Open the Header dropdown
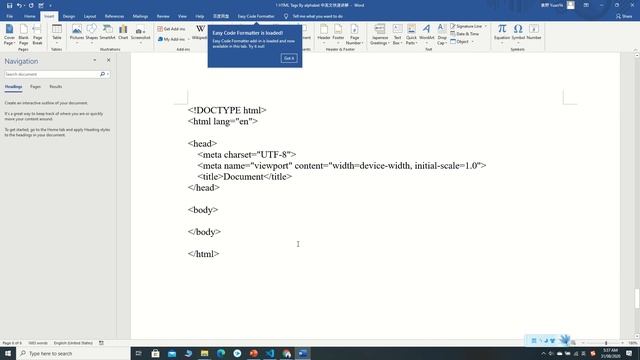Viewport: 640px width, 360px height. [324, 34]
